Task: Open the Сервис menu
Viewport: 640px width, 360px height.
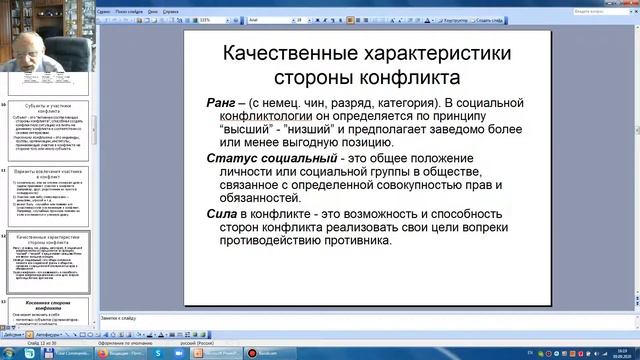Action: [103, 11]
